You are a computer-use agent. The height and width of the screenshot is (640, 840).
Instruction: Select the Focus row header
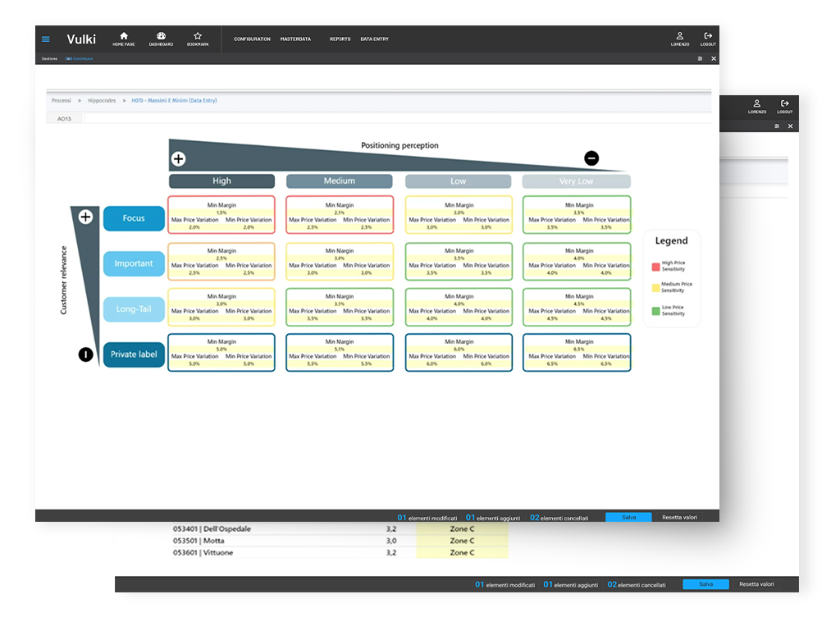coord(134,218)
